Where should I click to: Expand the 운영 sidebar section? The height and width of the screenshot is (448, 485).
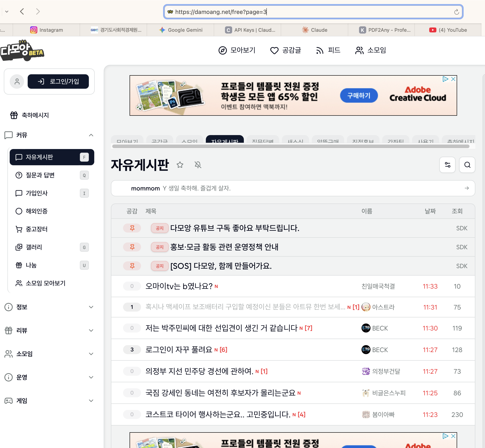49,377
